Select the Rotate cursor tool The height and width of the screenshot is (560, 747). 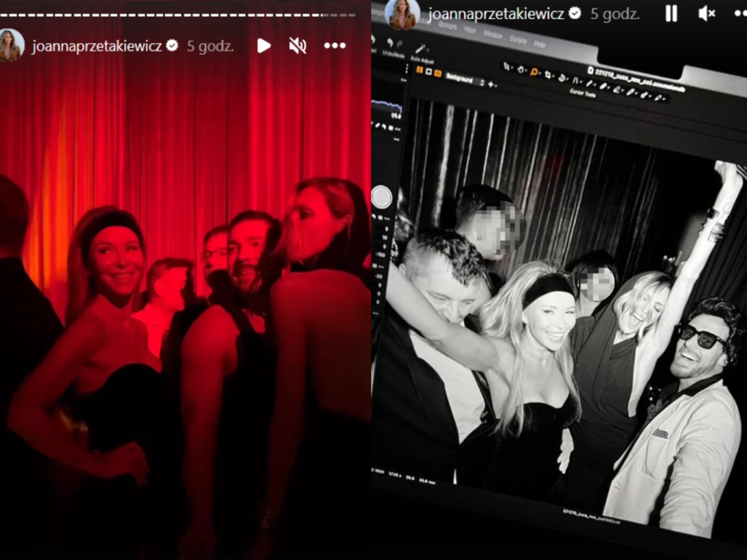point(563,77)
